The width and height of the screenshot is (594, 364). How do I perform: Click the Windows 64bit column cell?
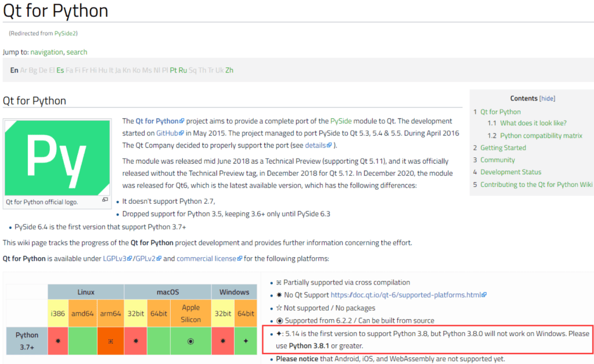pyautogui.click(x=246, y=313)
